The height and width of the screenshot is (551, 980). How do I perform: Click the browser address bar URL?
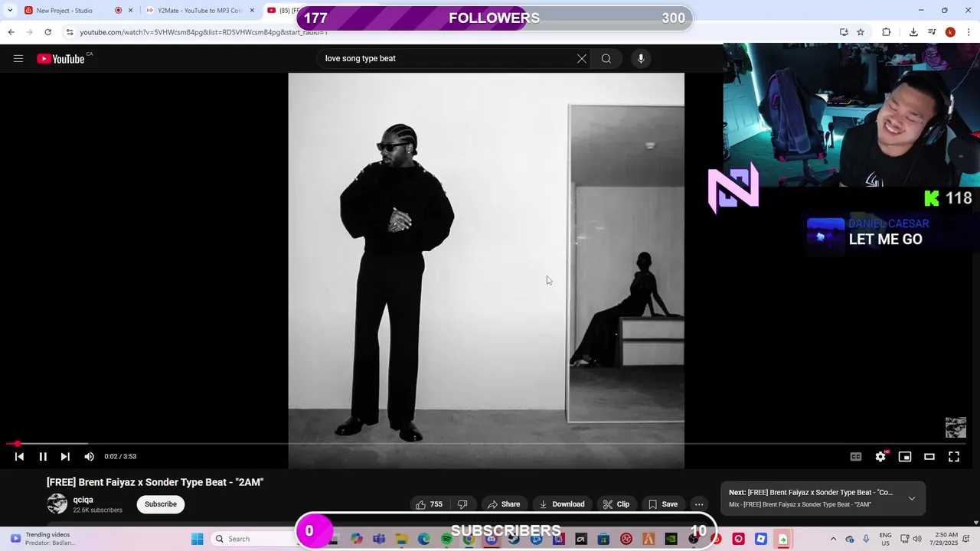coord(204,32)
